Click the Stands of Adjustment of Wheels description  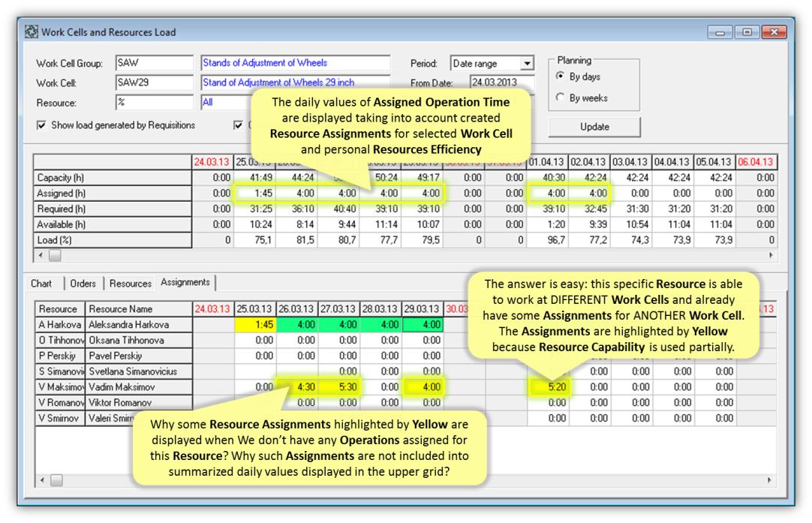click(295, 63)
